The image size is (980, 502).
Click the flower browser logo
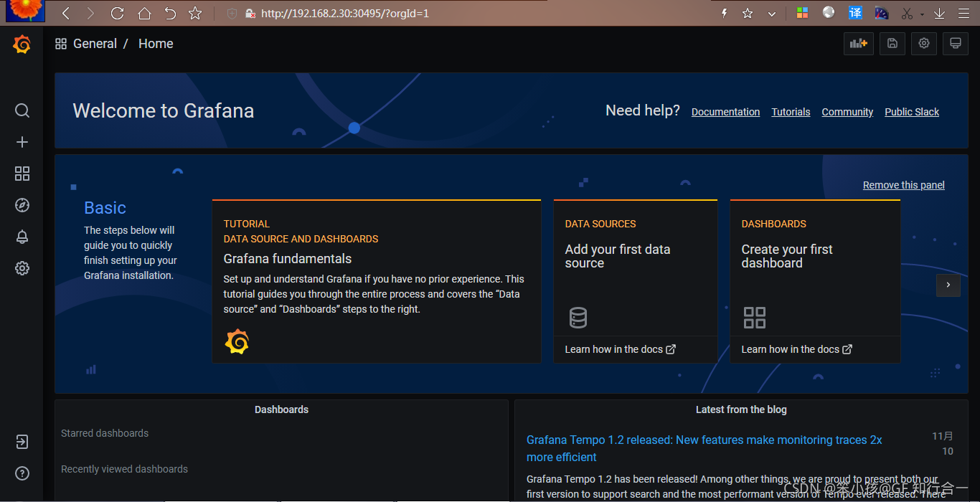[x=25, y=10]
